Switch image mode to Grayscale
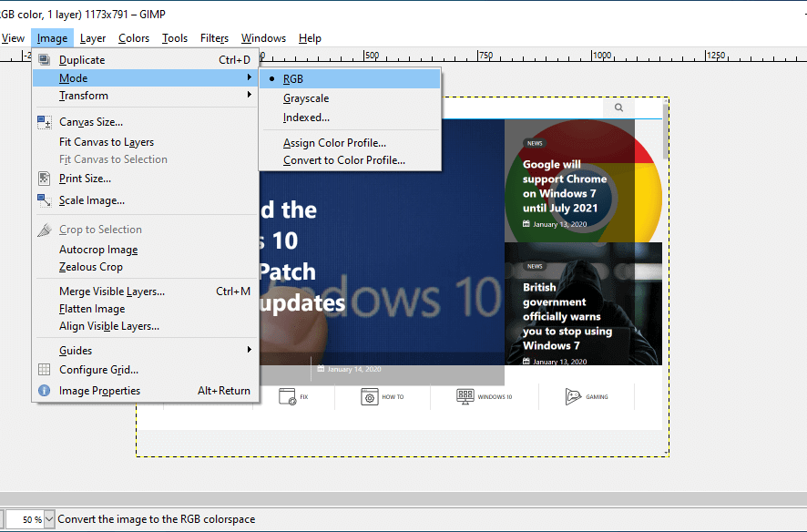This screenshot has width=807, height=532. click(350, 98)
